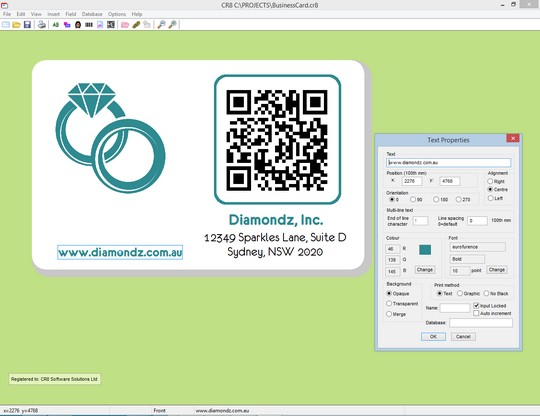Select the Diamondz, Inc. heading text
This screenshot has height=416, width=540.
(276, 220)
